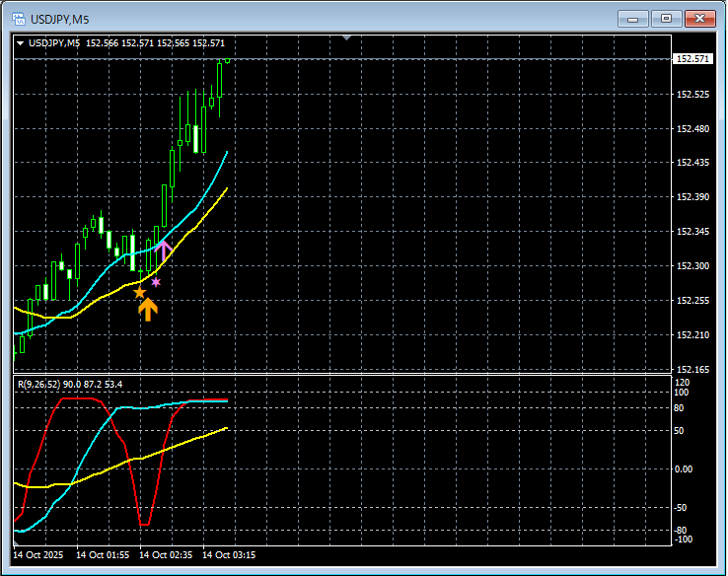This screenshot has width=728, height=576.
Task: Maximize the USDJPY,M5 chart window
Action: (666, 19)
